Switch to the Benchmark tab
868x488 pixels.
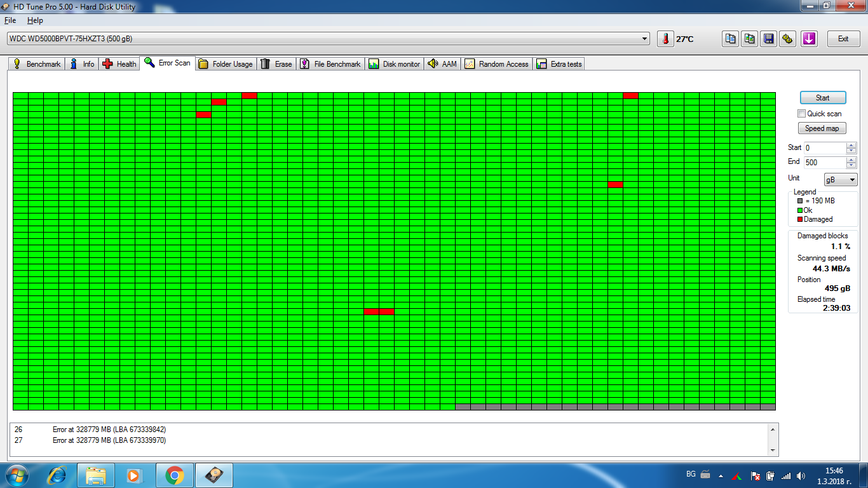(x=37, y=64)
